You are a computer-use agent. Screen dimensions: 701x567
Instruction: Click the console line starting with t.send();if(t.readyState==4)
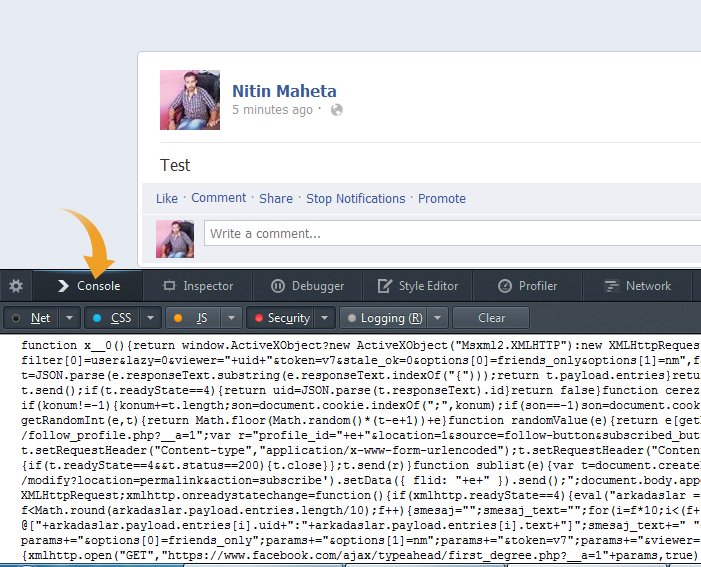point(360,390)
